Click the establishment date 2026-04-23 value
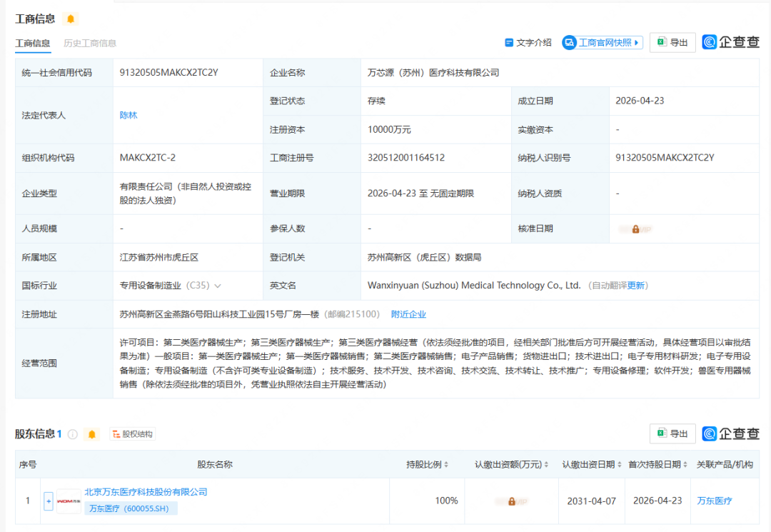Viewport: 771px width, 532px height. point(640,101)
